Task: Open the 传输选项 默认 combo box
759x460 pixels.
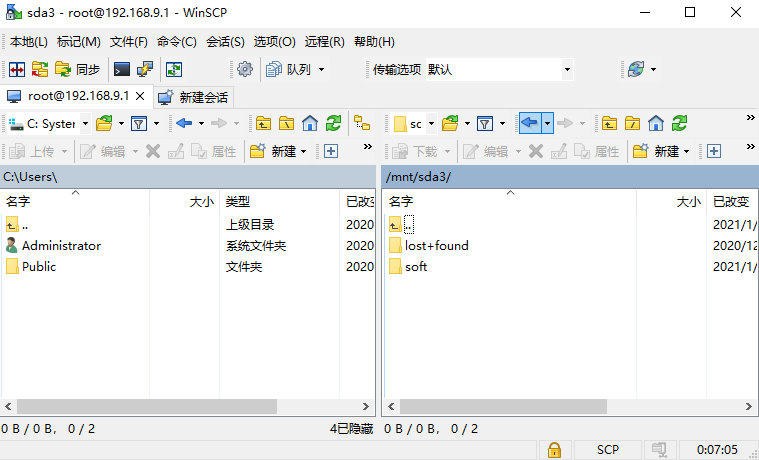Action: (x=500, y=70)
